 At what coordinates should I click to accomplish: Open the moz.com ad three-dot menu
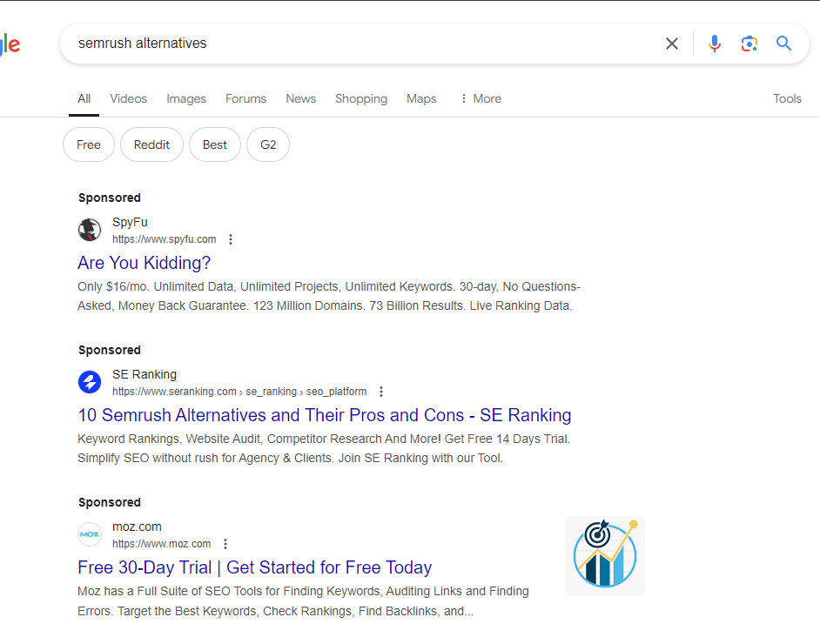point(225,544)
